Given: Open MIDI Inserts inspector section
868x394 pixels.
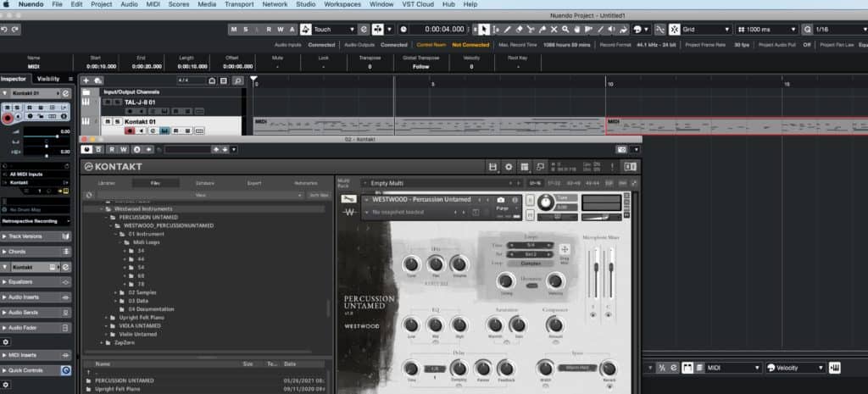Looking at the screenshot, I should [x=36, y=355].
